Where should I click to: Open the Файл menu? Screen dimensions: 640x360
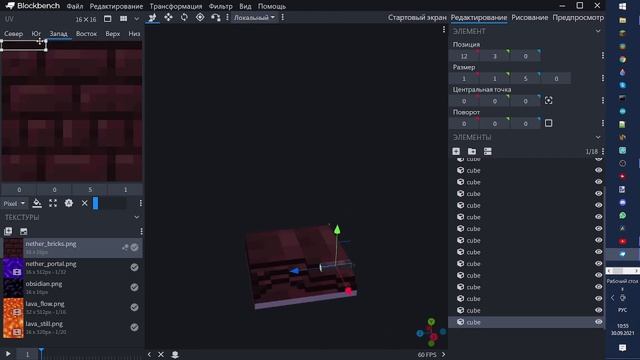[75, 6]
